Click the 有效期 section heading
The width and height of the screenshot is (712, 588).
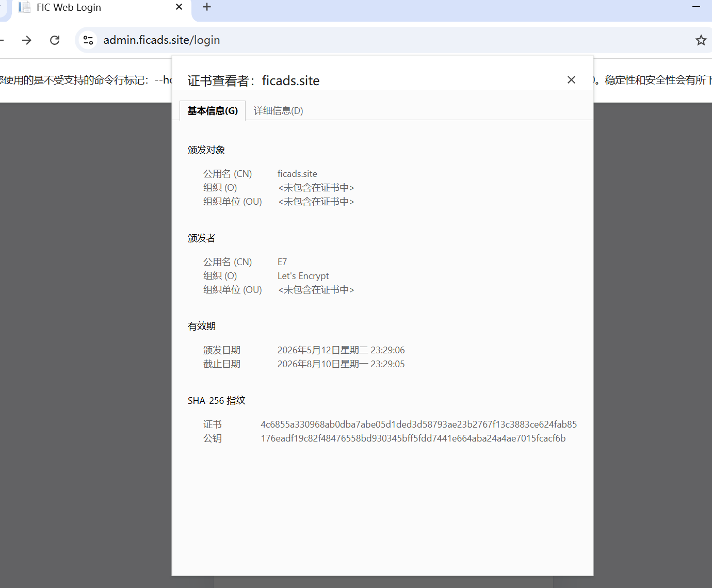click(202, 326)
